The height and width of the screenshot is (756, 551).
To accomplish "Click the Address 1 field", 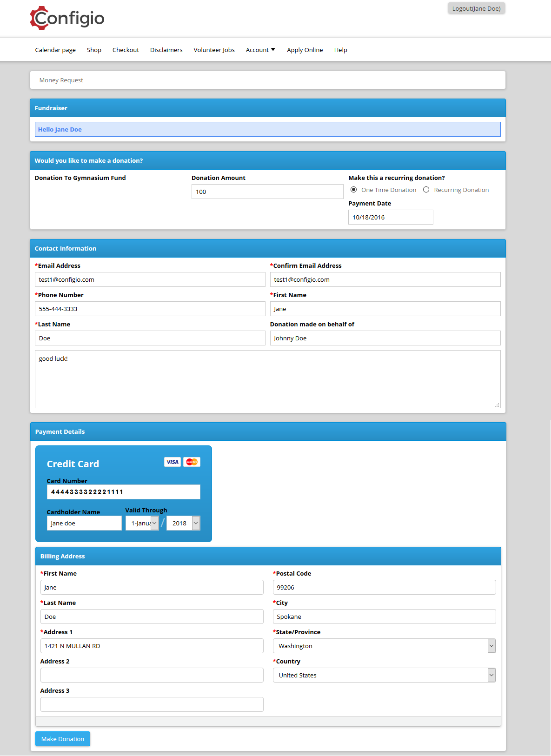I will (152, 646).
